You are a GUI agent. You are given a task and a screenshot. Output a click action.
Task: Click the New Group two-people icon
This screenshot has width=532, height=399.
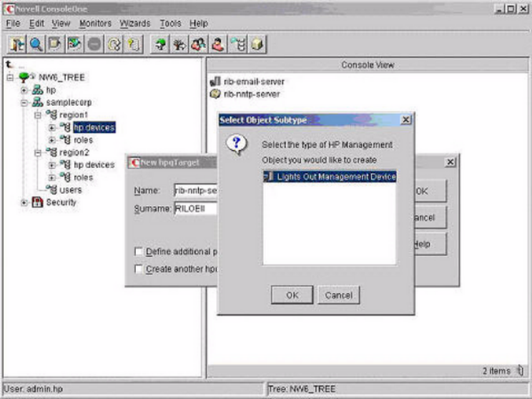coord(199,44)
